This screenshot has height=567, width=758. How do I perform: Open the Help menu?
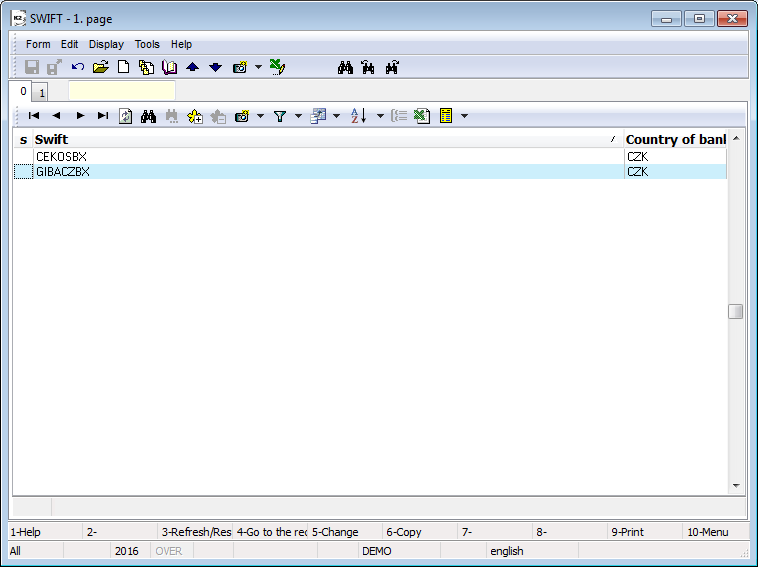[181, 44]
